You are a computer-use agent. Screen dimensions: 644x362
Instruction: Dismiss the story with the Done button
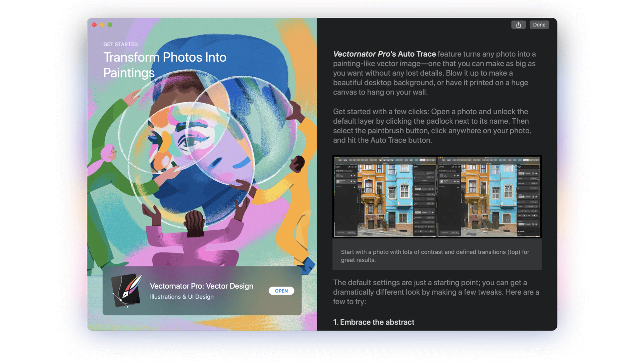(x=539, y=25)
